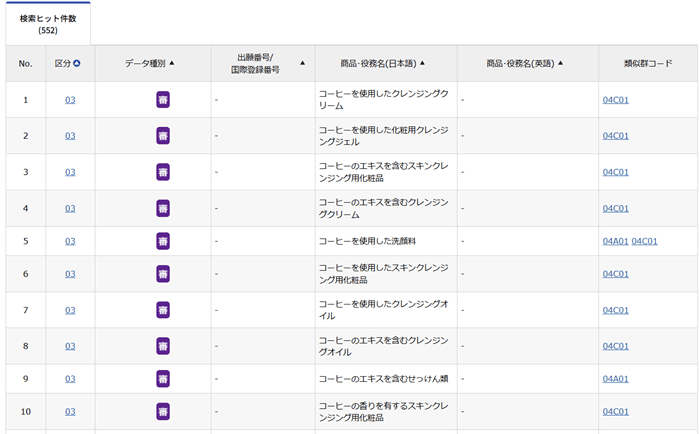Select text コーヒーを使用したスキンクレンジング用化粧品
The image size is (700, 434).
[383, 274]
